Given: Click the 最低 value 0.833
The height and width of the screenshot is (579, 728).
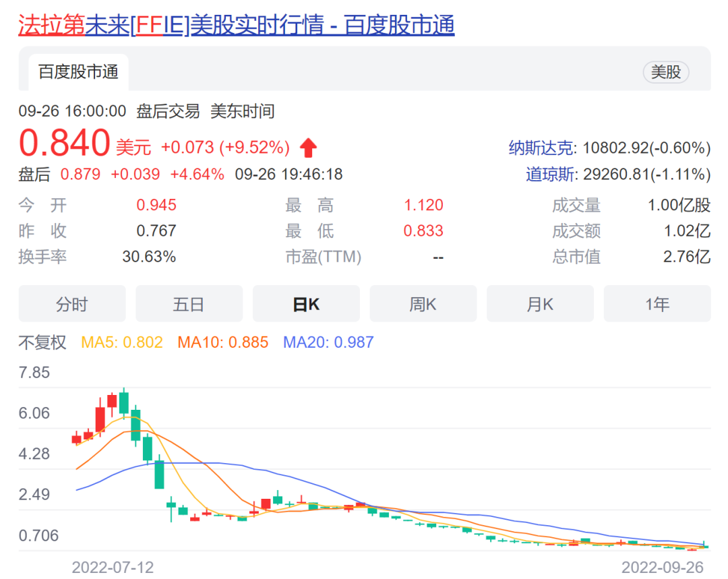Looking at the screenshot, I should click(423, 231).
